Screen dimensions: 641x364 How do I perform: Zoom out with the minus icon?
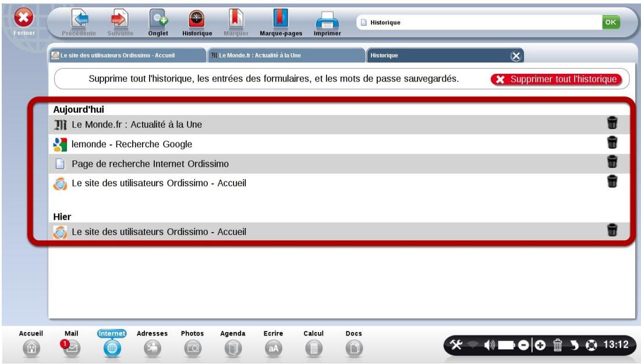click(523, 345)
